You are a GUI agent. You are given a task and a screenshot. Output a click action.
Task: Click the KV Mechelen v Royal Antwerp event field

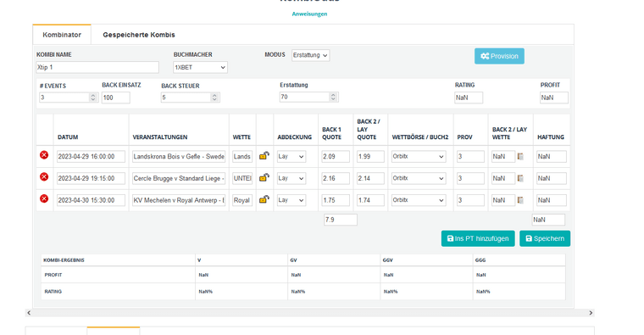pyautogui.click(x=179, y=200)
